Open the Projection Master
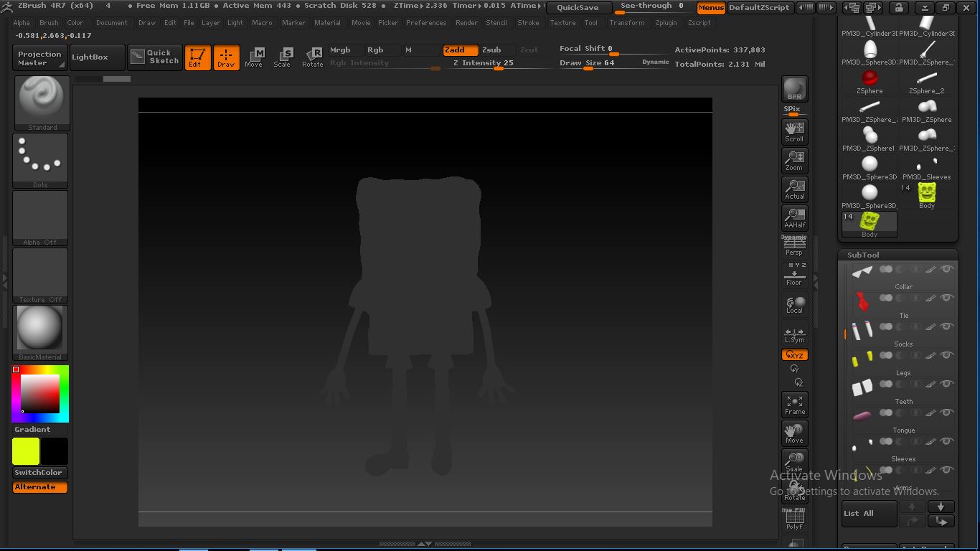Screen dimensions: 980x551 click(x=39, y=58)
